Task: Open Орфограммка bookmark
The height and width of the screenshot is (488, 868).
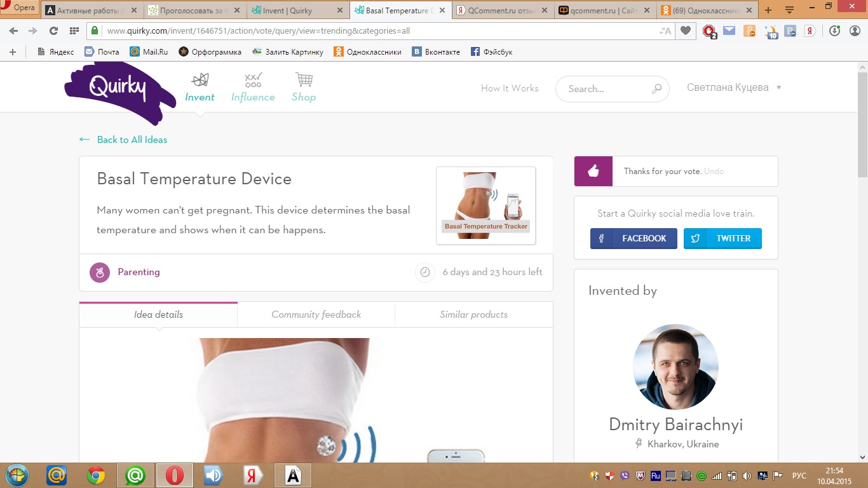Action: point(210,51)
